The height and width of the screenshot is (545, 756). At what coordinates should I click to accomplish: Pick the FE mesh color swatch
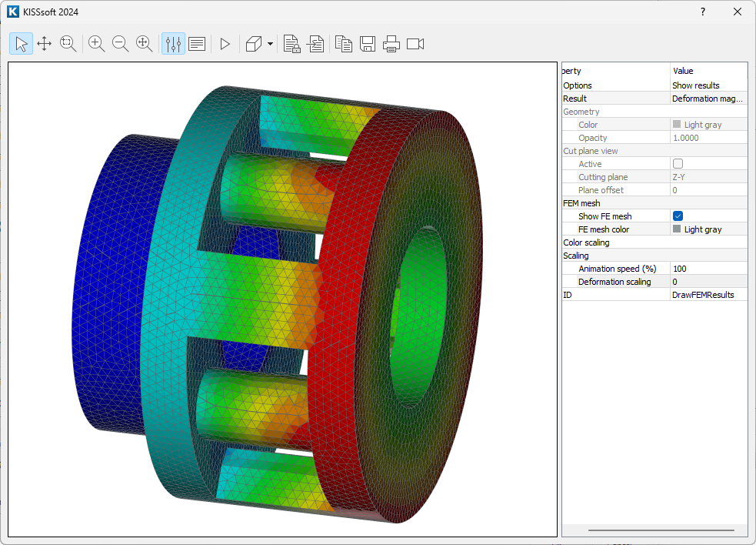(x=677, y=229)
